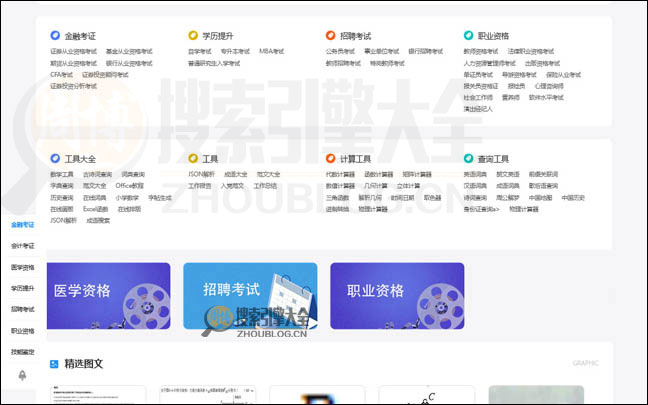Image resolution: width=648 pixels, height=405 pixels.
Task: Open the 专升本考试 link
Action: (235, 52)
